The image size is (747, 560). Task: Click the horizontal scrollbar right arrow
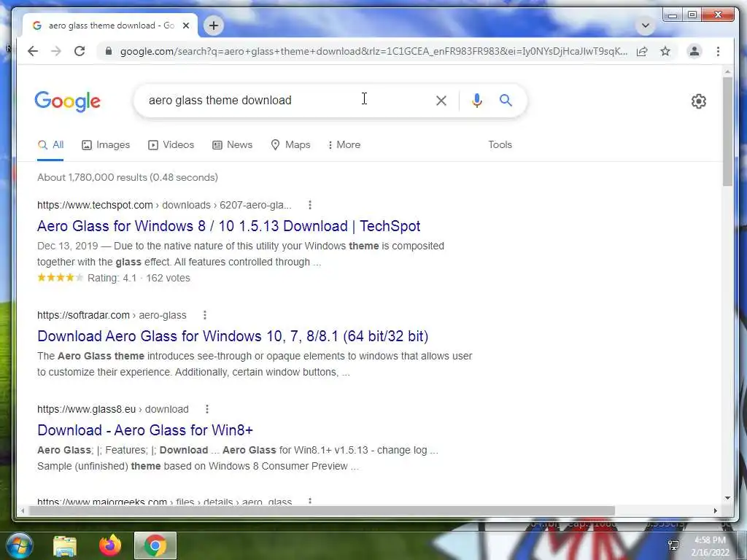715,510
